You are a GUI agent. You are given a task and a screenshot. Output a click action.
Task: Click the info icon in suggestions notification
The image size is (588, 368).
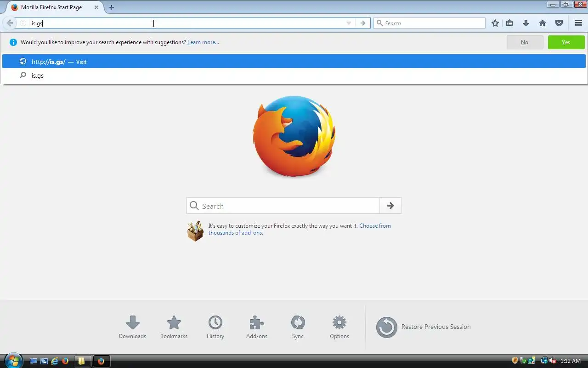point(13,42)
